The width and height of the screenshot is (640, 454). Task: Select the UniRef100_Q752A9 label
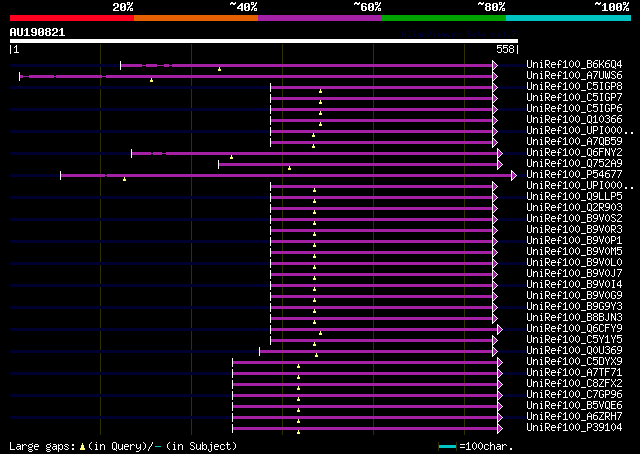[x=574, y=164]
